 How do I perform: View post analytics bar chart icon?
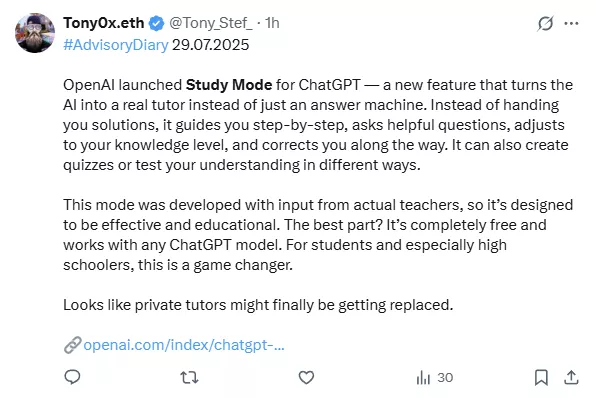[x=423, y=377]
